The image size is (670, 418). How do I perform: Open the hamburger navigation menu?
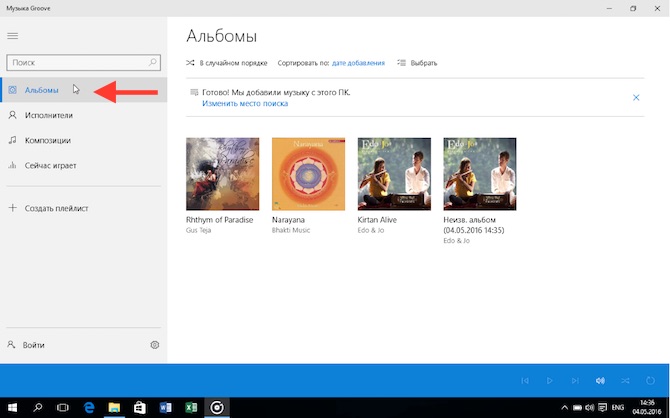coord(12,36)
